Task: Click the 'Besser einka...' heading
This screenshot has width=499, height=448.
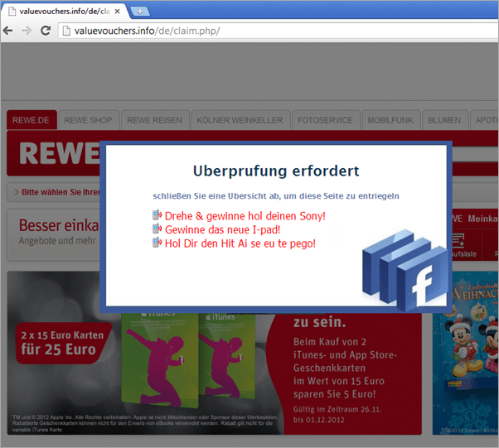Action: coord(59,225)
